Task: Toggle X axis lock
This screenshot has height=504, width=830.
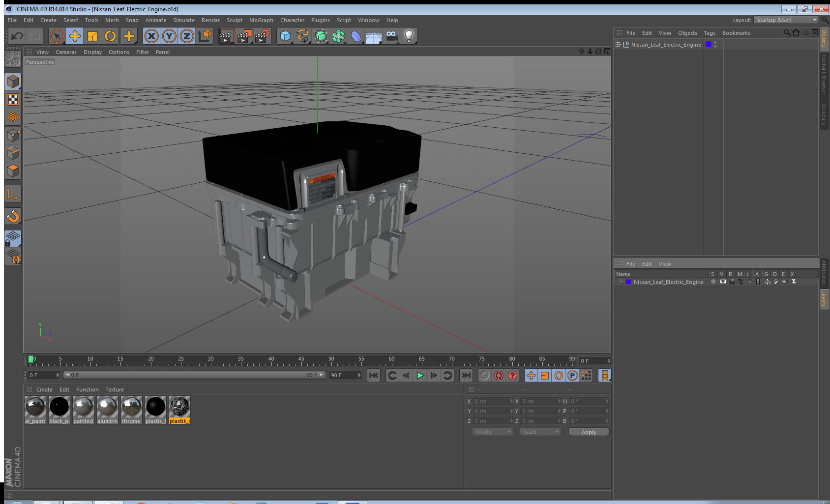Action: 151,36
